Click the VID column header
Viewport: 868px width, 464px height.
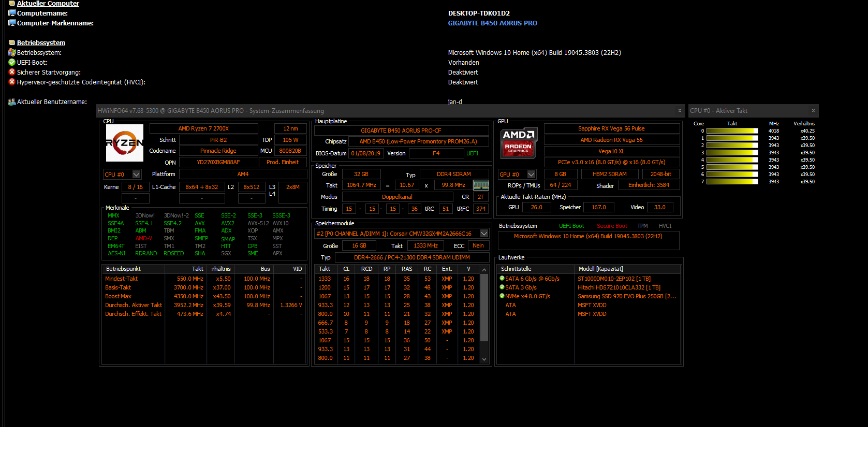290,269
